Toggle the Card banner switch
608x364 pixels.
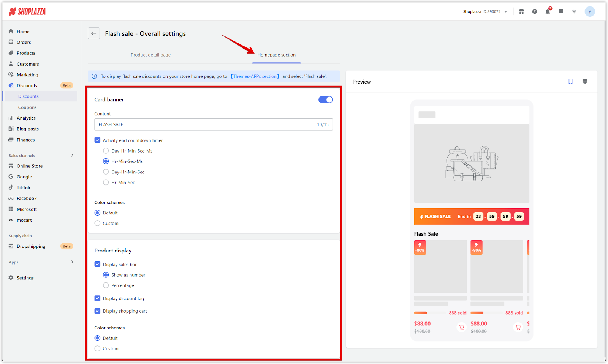[x=326, y=99]
